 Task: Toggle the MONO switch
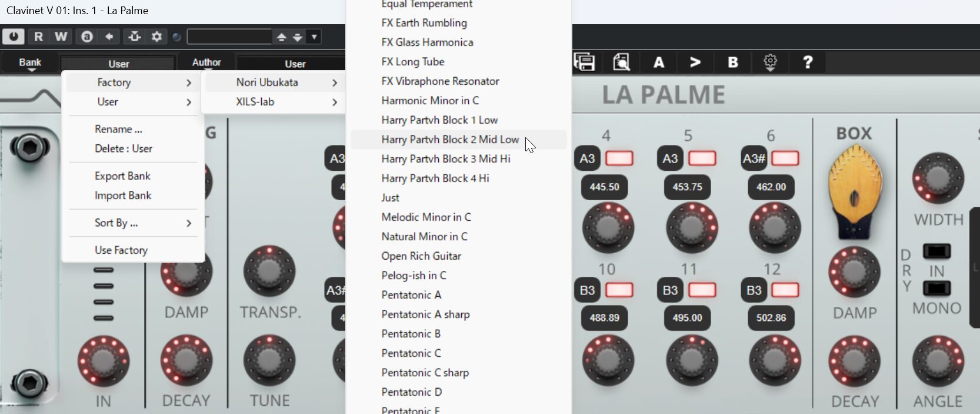[936, 289]
